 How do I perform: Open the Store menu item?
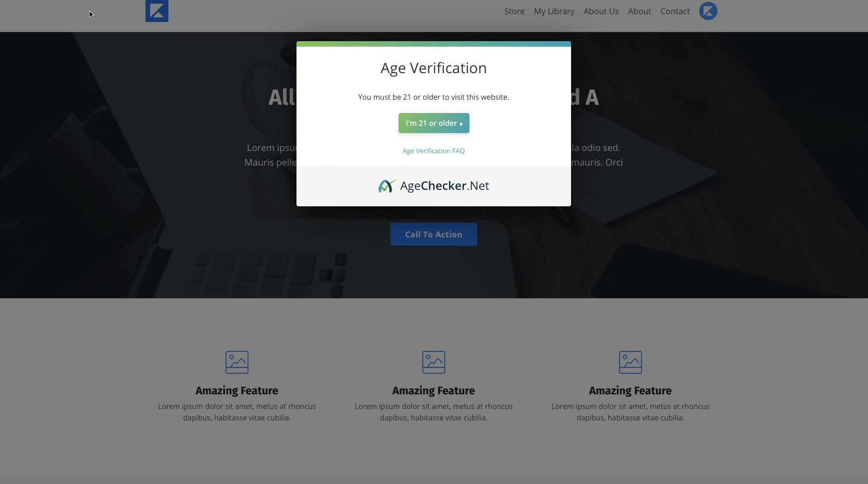coord(514,11)
